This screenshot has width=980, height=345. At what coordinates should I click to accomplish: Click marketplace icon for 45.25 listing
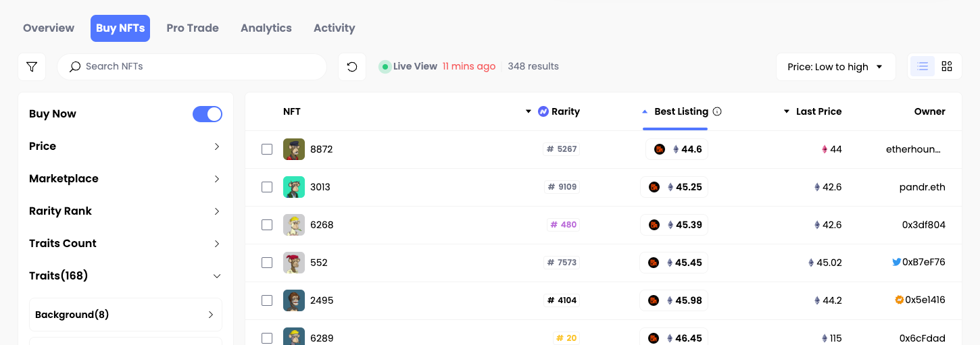[654, 187]
